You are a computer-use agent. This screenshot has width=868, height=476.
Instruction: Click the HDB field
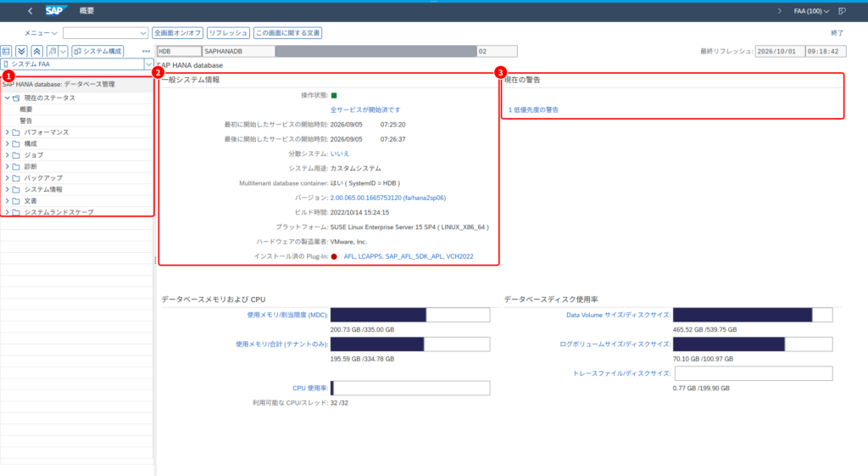[x=179, y=52]
